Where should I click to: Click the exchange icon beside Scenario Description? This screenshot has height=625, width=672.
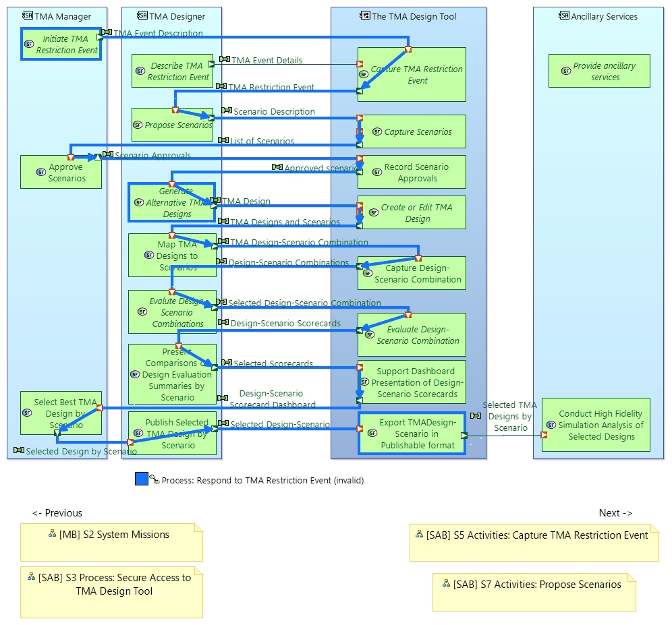227,111
